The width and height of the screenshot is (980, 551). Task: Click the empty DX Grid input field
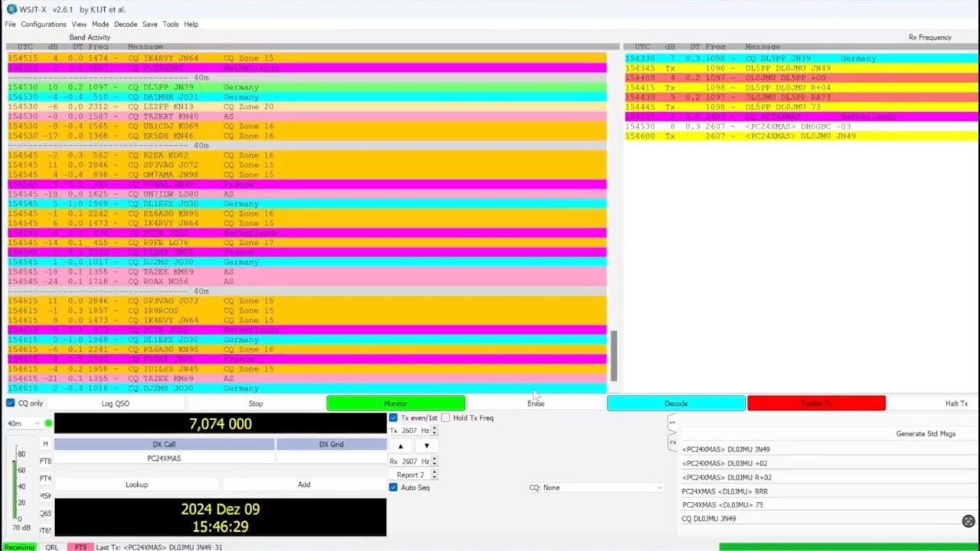pyautogui.click(x=331, y=458)
